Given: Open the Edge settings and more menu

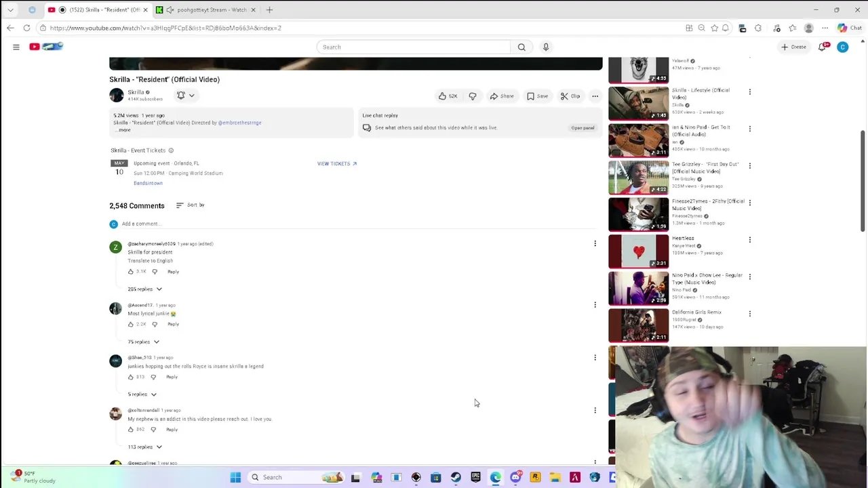Looking at the screenshot, I should click(x=825, y=28).
